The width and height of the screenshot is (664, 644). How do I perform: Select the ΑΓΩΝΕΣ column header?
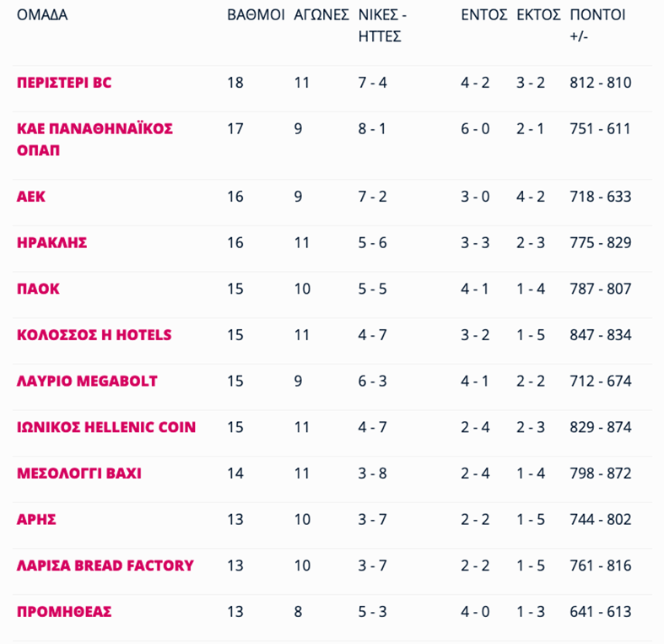321,15
